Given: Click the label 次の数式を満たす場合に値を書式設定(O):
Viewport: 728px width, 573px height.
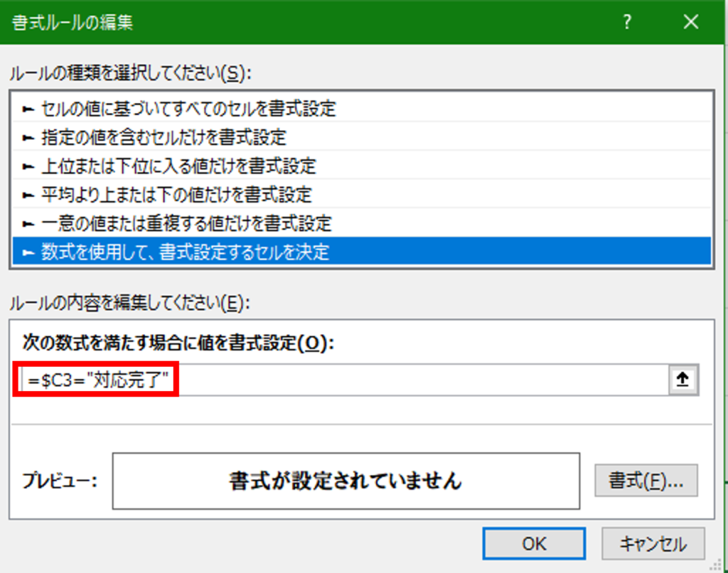Looking at the screenshot, I should 178,343.
